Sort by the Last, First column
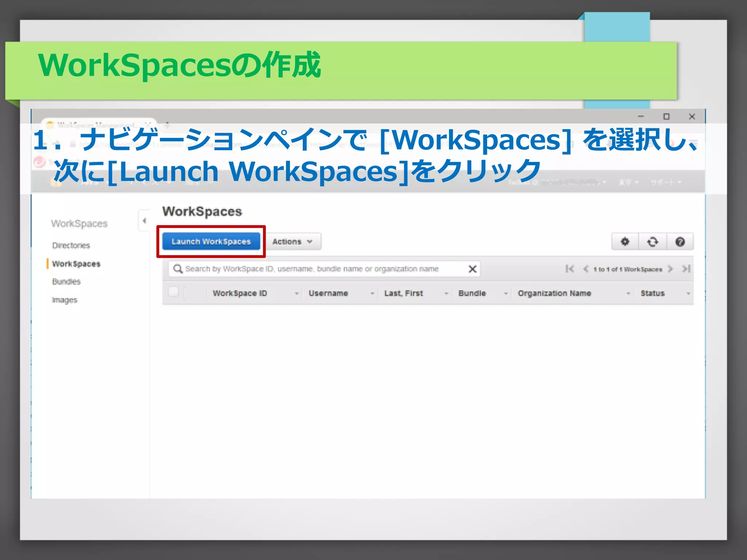 point(404,293)
